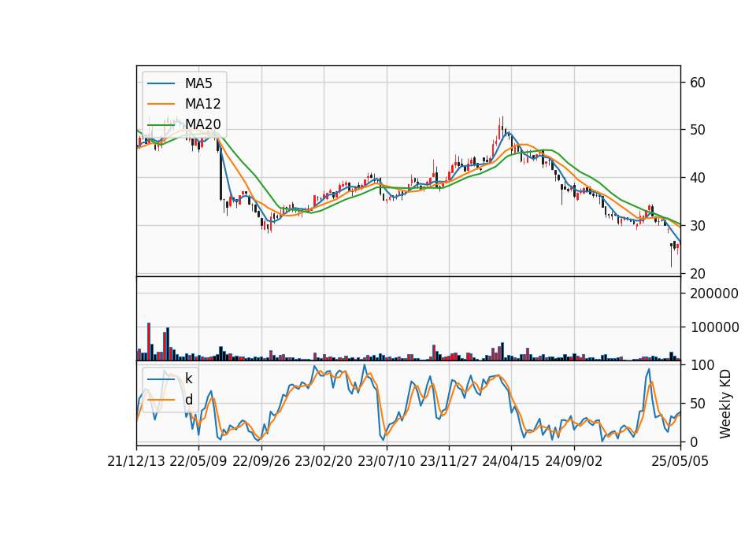Click the MA5 legend label
This screenshot has width=756, height=543.
point(198,83)
